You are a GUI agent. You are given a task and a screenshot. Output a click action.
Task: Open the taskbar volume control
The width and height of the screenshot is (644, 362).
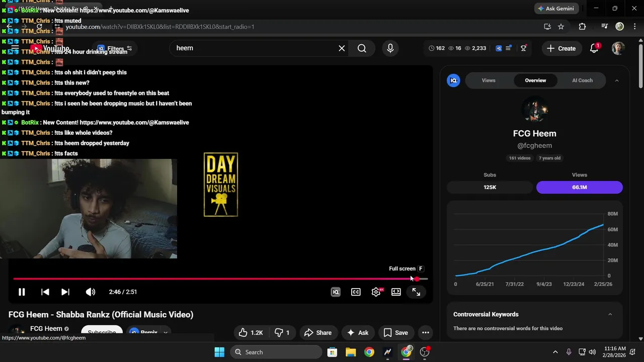click(x=592, y=352)
